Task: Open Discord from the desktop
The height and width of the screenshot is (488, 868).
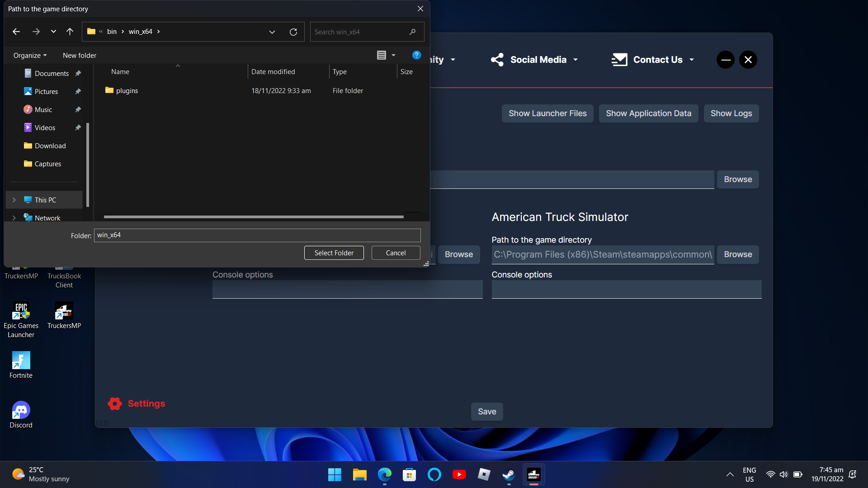Action: 21,409
